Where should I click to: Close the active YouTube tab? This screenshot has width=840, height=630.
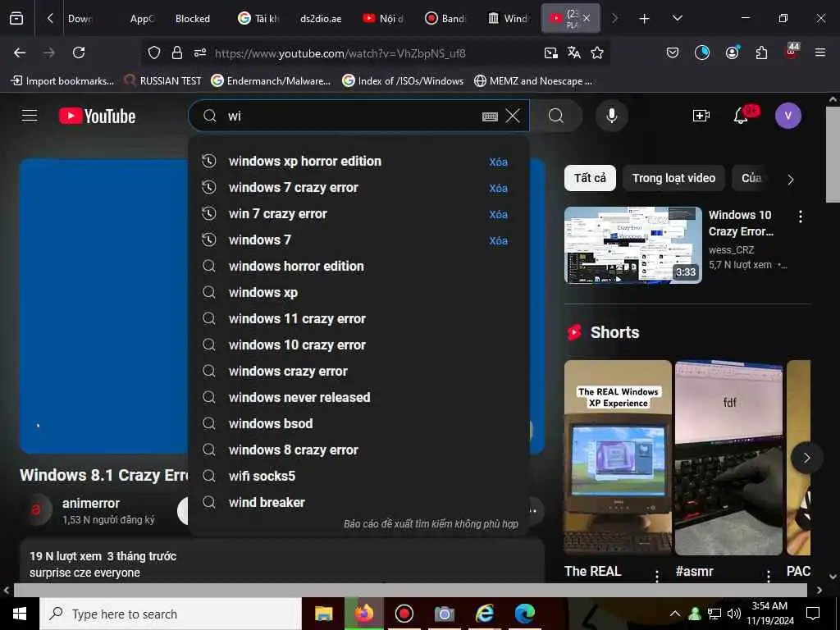pyautogui.click(x=587, y=18)
